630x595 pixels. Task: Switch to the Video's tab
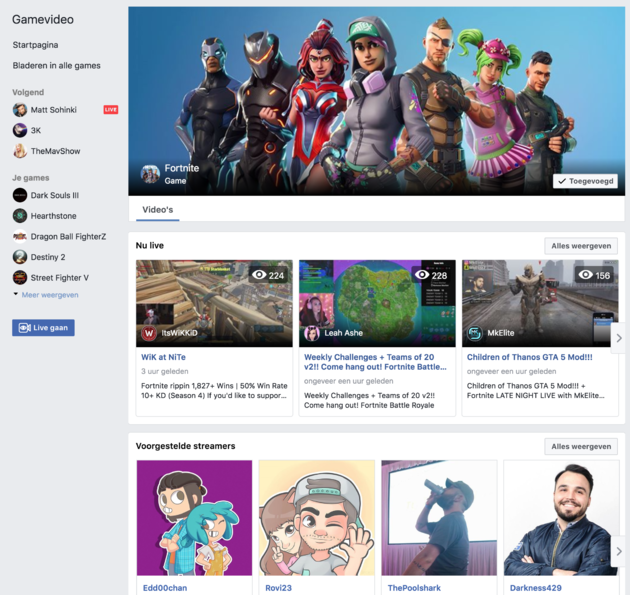point(158,210)
